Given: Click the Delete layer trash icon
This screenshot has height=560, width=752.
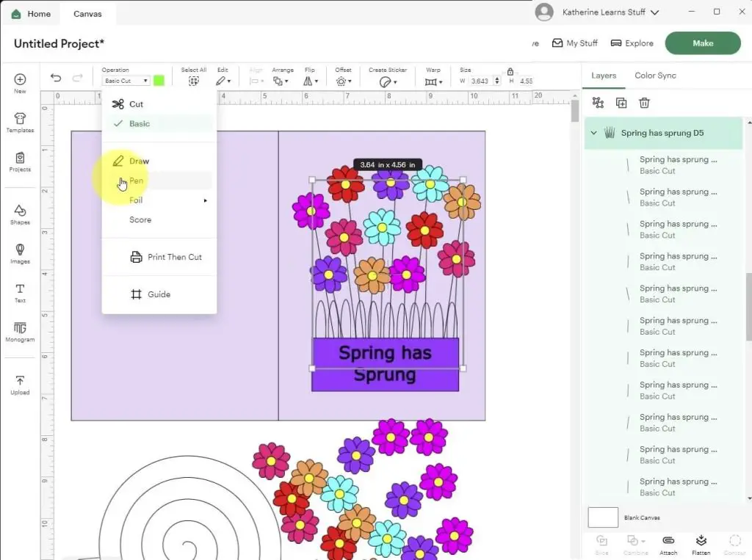Looking at the screenshot, I should [644, 103].
